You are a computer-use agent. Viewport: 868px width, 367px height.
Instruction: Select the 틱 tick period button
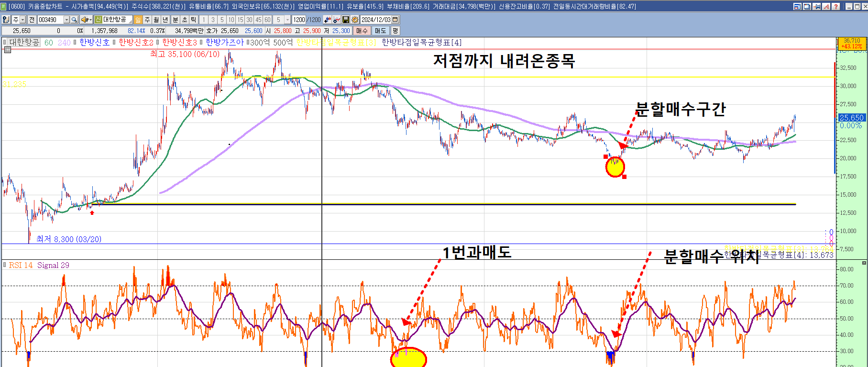tap(194, 20)
